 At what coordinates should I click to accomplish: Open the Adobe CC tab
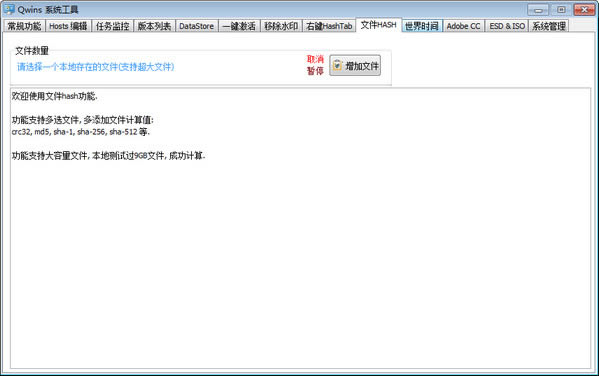[463, 26]
